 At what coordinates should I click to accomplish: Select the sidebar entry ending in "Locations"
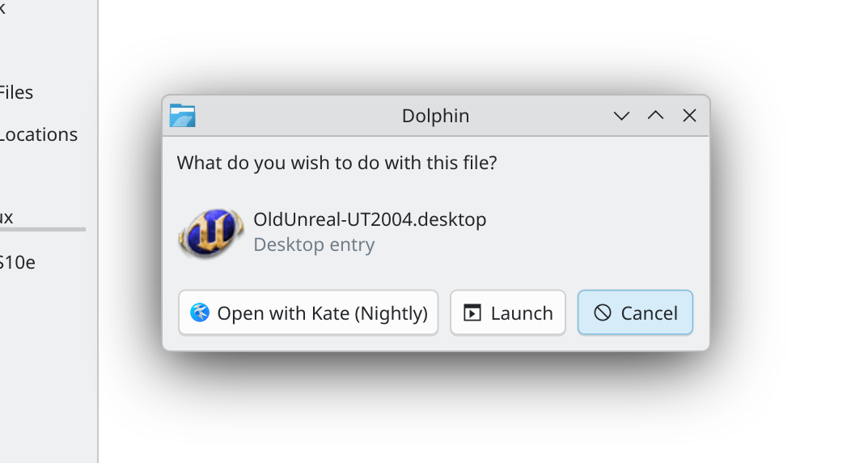pos(38,134)
